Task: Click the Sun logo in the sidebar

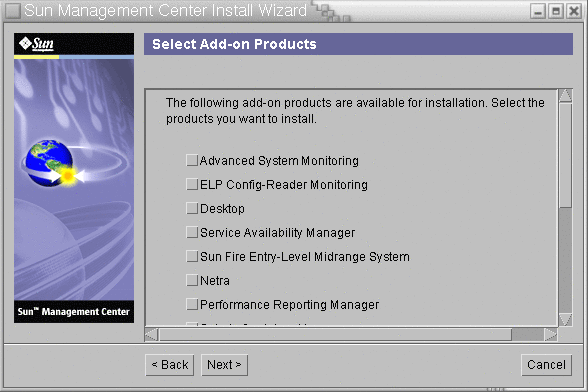Action: pyautogui.click(x=37, y=44)
